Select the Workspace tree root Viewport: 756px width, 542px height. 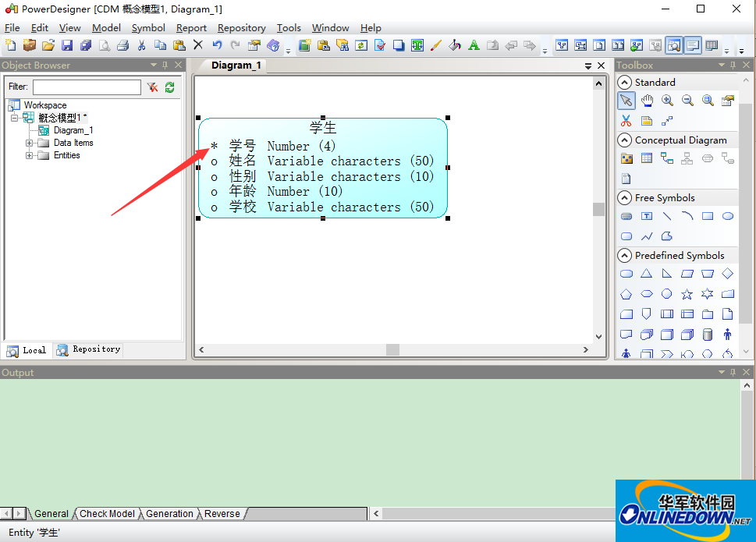pos(45,105)
